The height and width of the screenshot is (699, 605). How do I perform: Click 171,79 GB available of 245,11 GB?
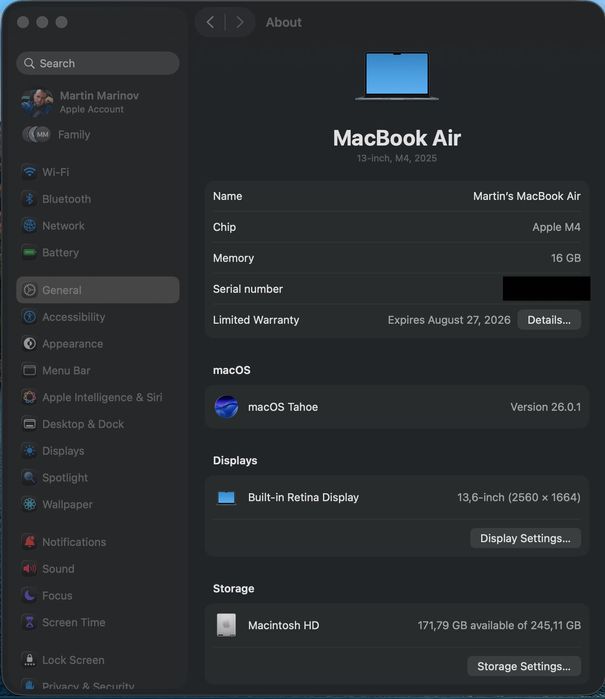[499, 625]
